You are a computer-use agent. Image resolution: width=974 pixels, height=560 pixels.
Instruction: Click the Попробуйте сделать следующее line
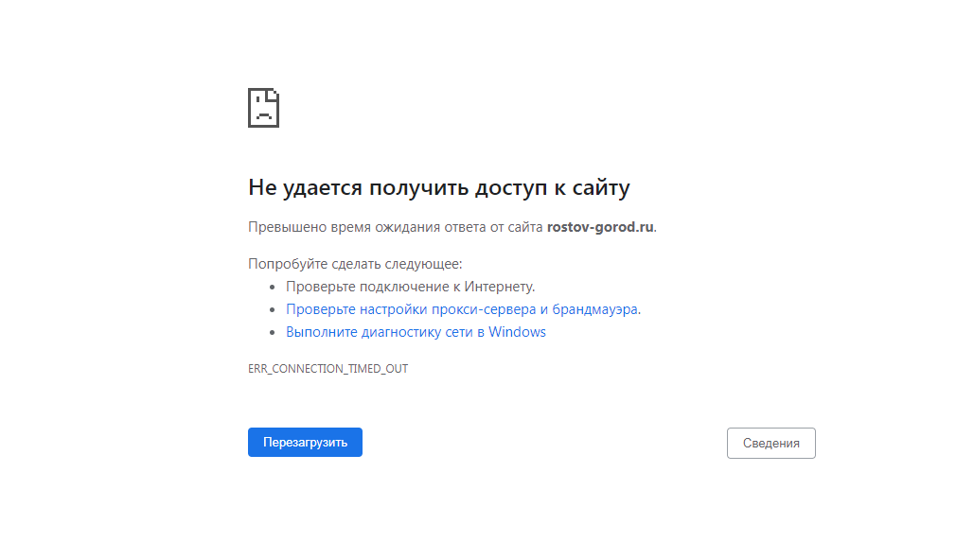tap(355, 264)
